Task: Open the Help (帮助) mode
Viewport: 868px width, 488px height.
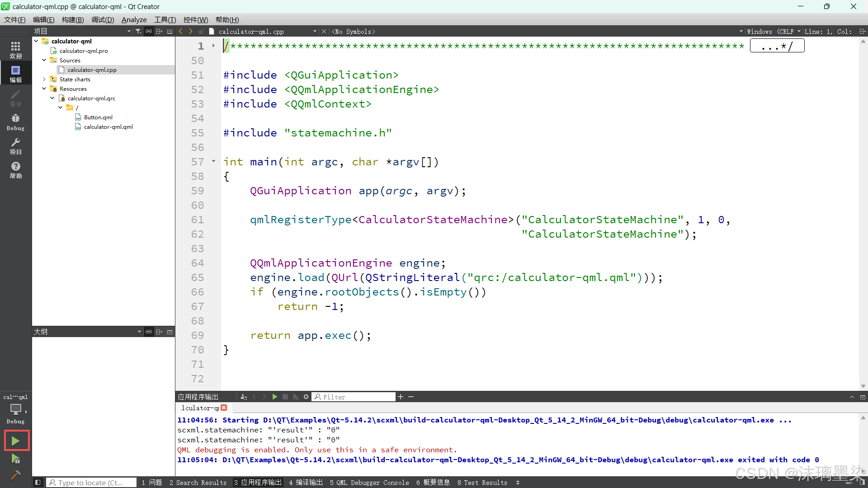Action: point(16,170)
